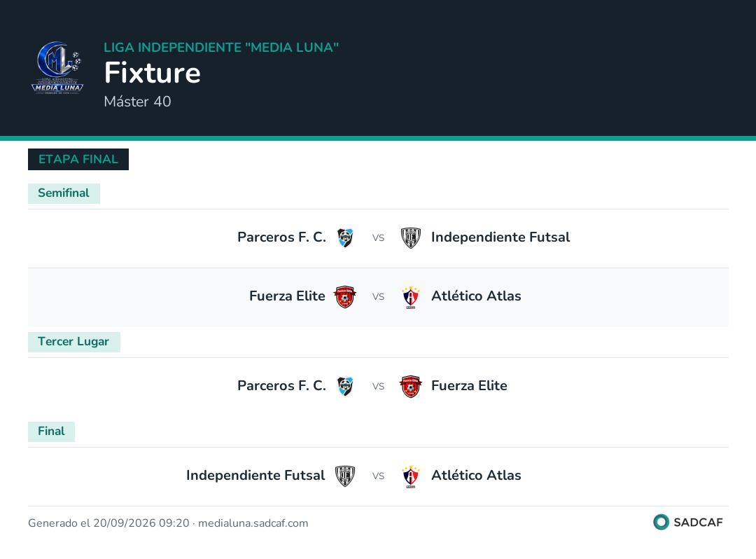
Task: Select the ETAPA FINAL stage label
Action: (78, 159)
